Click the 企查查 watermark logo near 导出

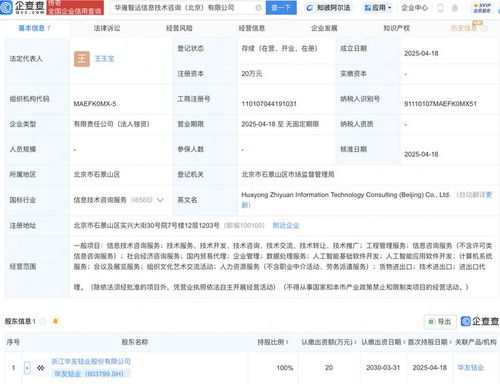480,321
